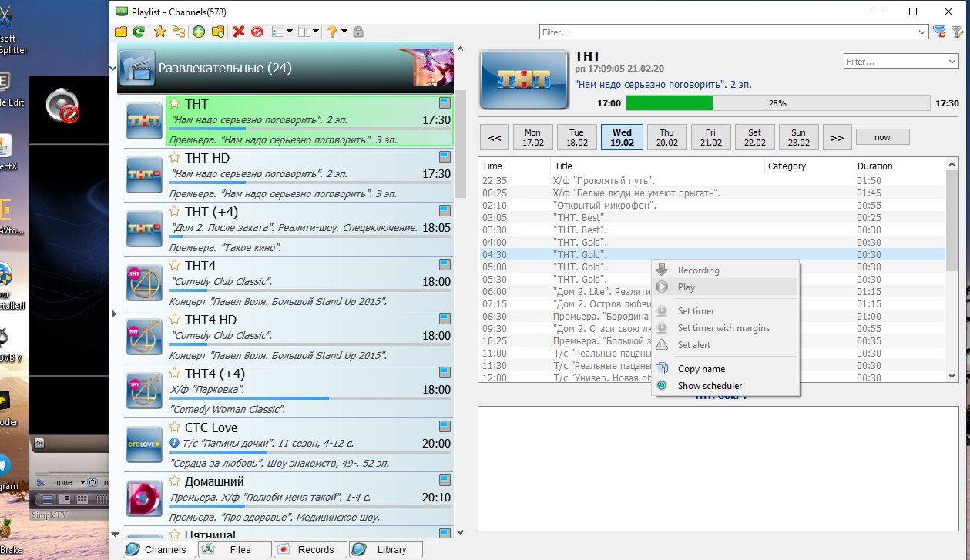Toggle favorite star for ТНТ (+4) channel
Image resolution: width=970 pixels, height=560 pixels.
pos(175,212)
